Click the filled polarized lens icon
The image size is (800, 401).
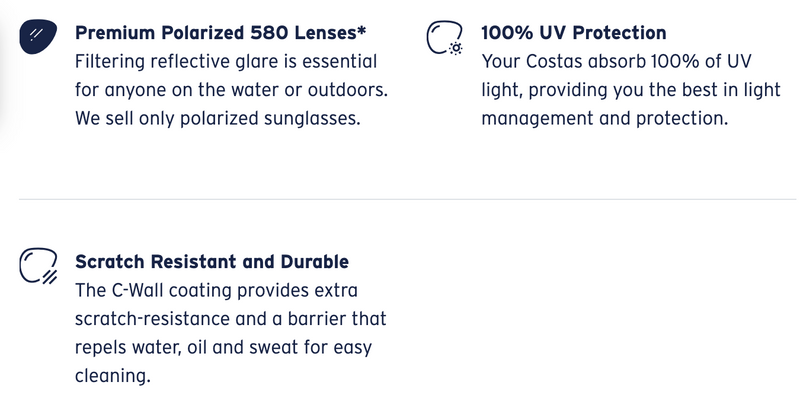click(x=38, y=36)
